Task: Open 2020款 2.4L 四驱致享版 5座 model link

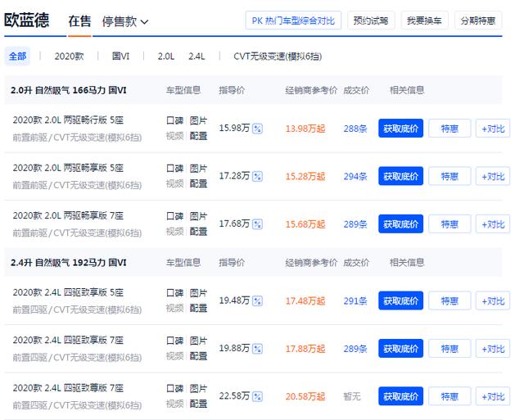Action: coord(68,292)
